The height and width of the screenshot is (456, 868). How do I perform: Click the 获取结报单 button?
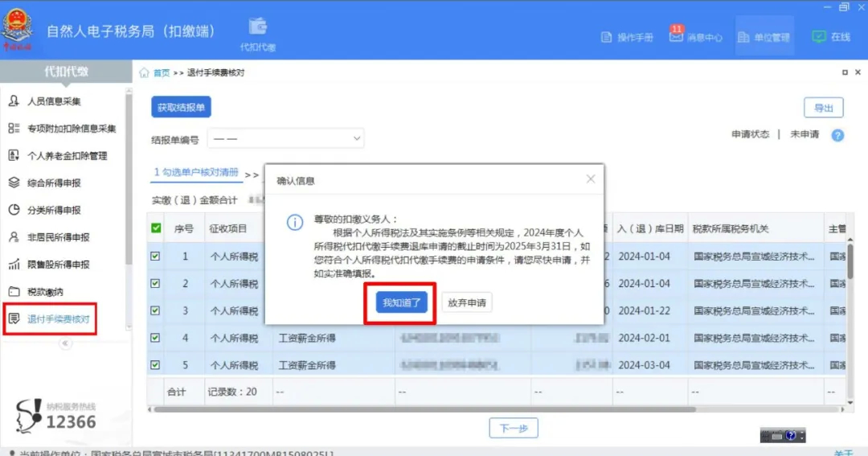click(181, 107)
